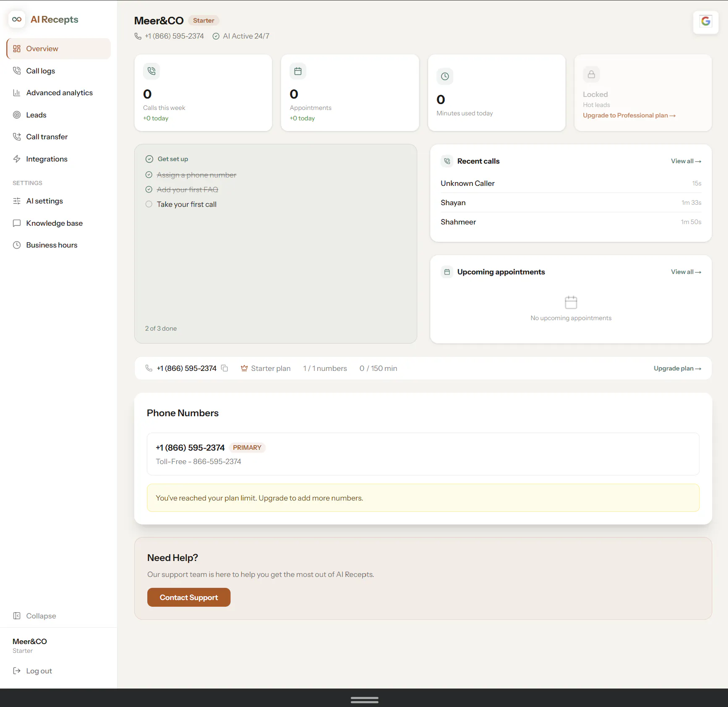The height and width of the screenshot is (707, 728).
Task: Open the Leads section
Action: pyautogui.click(x=59, y=115)
